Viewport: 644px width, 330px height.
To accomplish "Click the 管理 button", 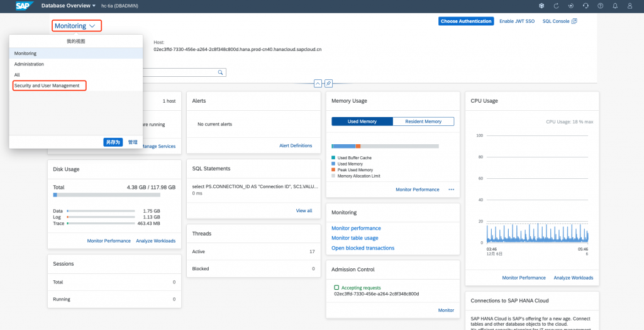I will [133, 142].
